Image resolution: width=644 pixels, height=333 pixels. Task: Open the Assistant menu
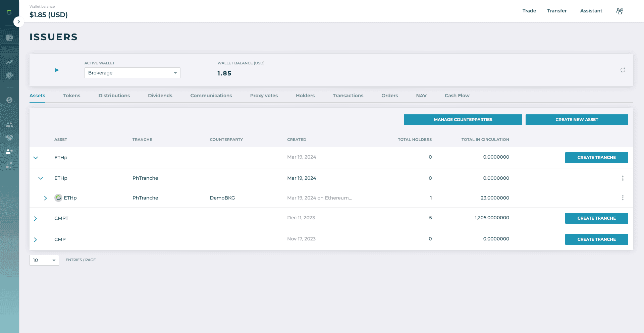click(591, 11)
